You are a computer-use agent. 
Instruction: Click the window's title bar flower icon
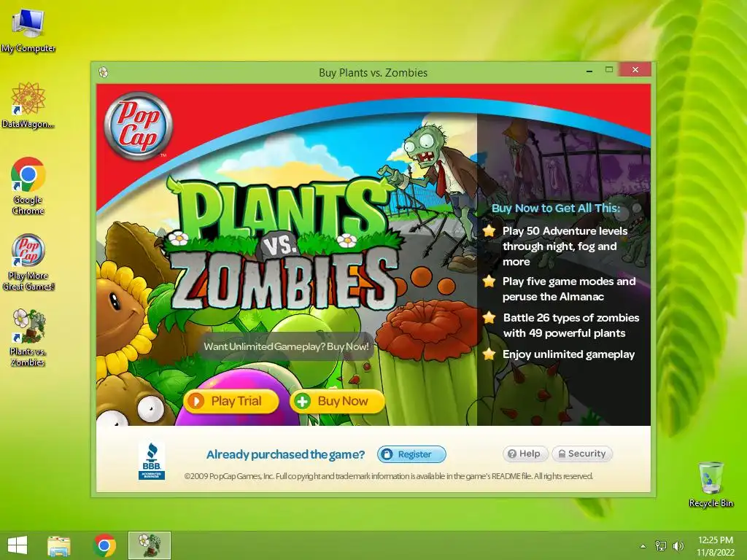click(104, 72)
